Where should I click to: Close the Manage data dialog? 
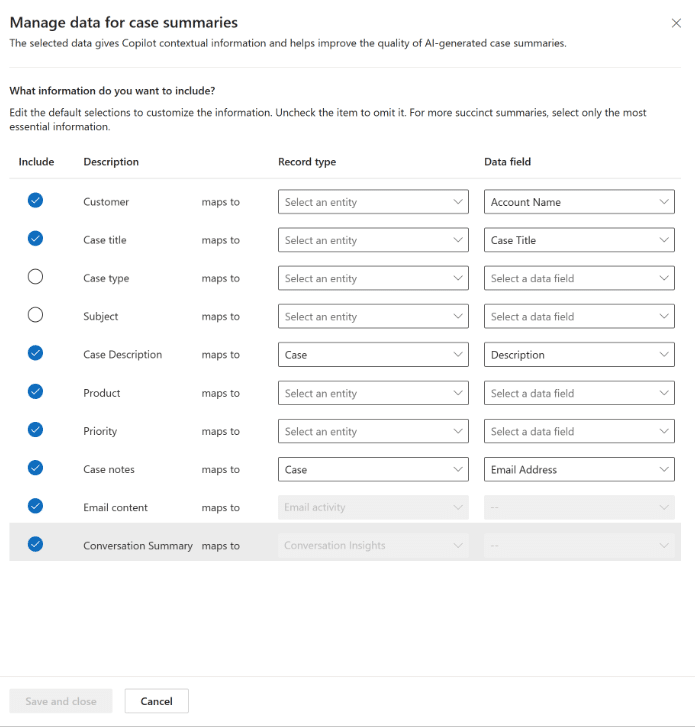point(675,22)
